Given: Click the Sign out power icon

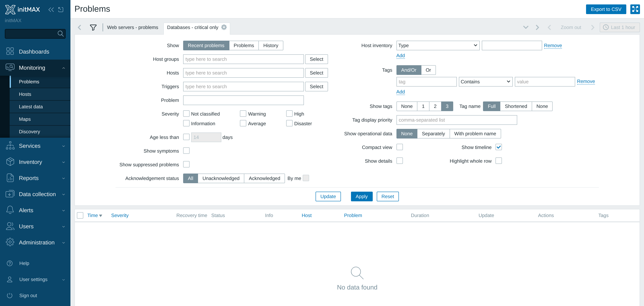Looking at the screenshot, I should click(10, 296).
